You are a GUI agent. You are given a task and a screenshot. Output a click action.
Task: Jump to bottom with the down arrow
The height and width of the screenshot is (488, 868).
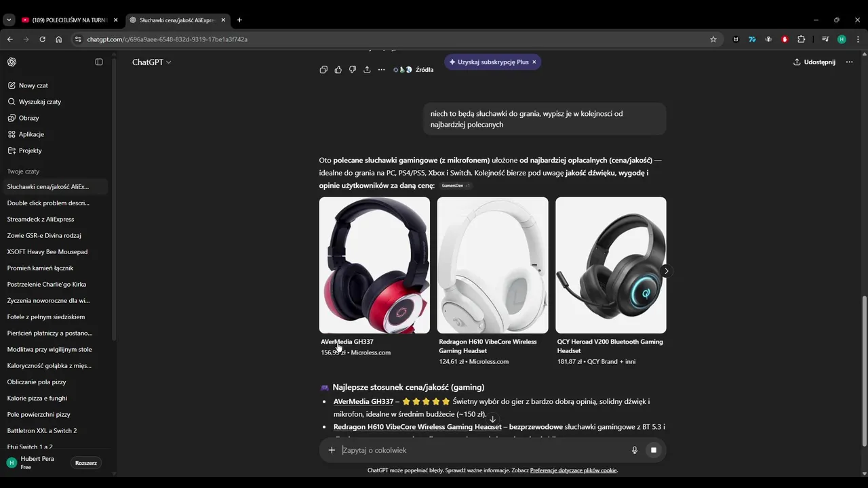[x=493, y=420]
